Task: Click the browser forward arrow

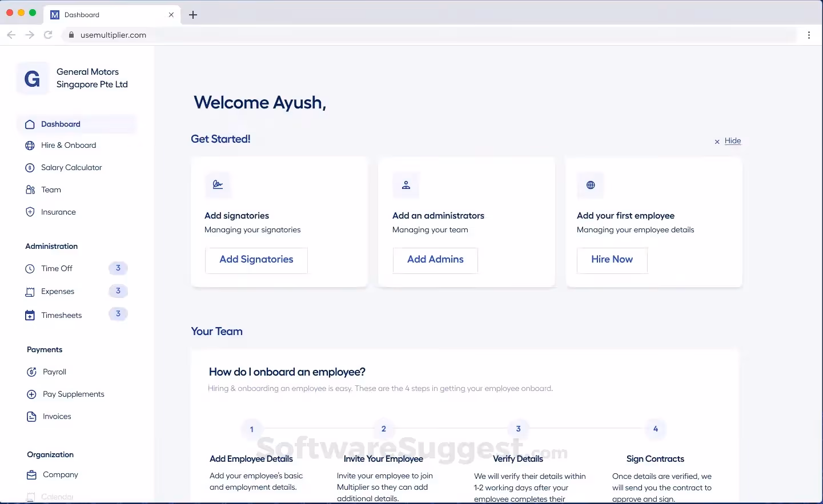Action: click(x=30, y=35)
